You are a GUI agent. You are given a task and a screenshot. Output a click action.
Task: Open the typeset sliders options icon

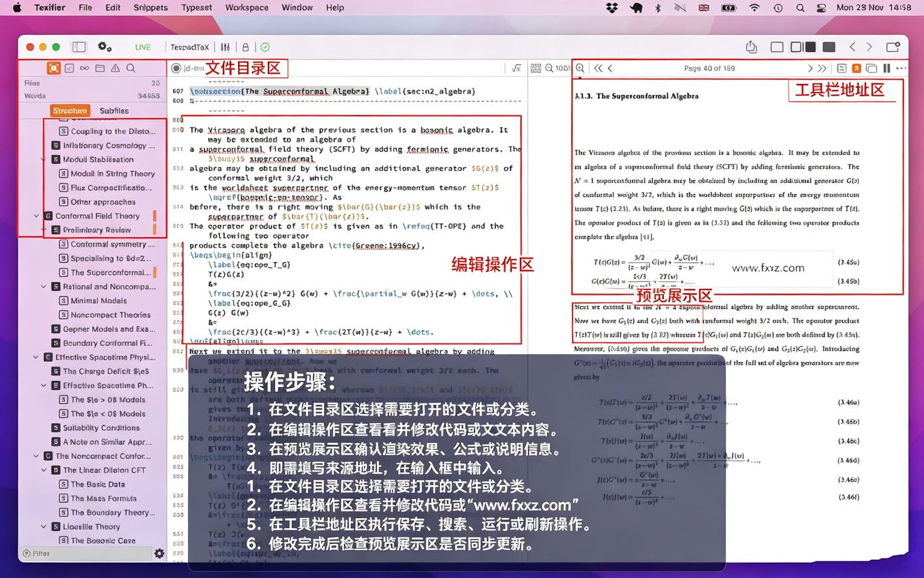point(225,47)
